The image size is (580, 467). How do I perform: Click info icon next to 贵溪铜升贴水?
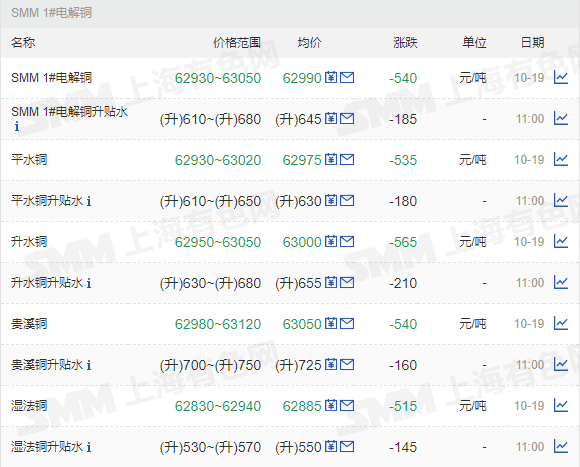[89, 365]
